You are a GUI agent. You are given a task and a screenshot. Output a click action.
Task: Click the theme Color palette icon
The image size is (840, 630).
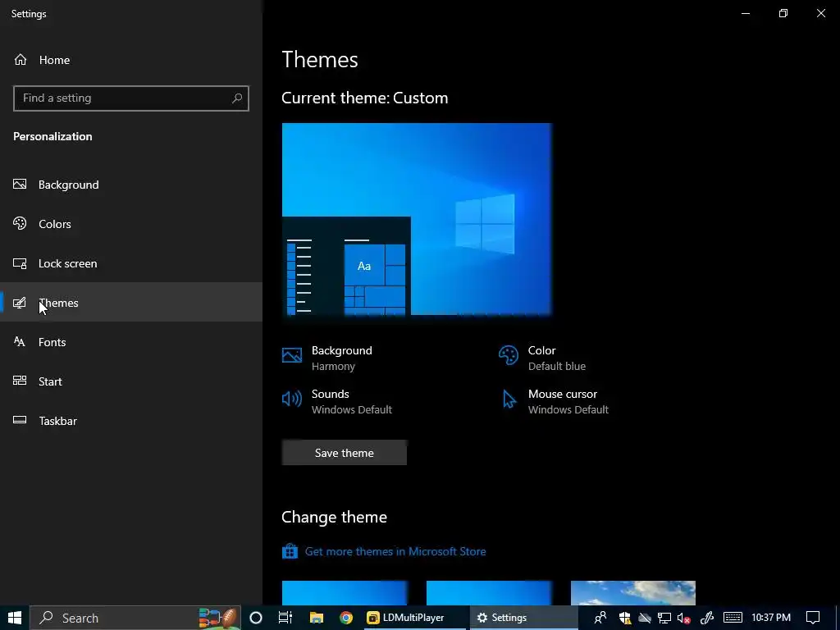pos(509,355)
